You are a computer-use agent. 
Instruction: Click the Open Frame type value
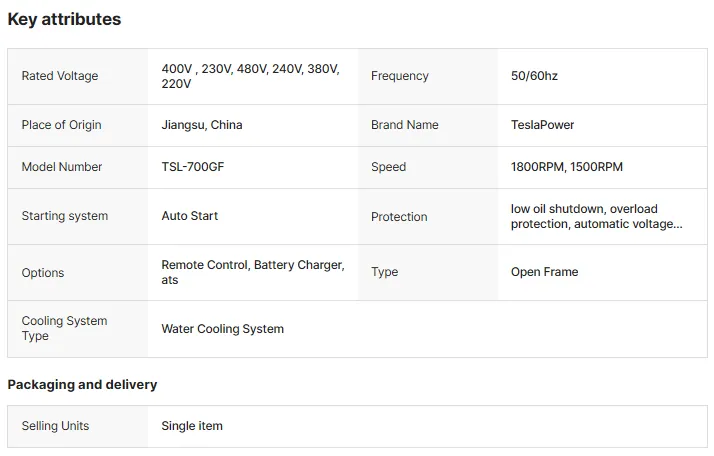click(544, 272)
